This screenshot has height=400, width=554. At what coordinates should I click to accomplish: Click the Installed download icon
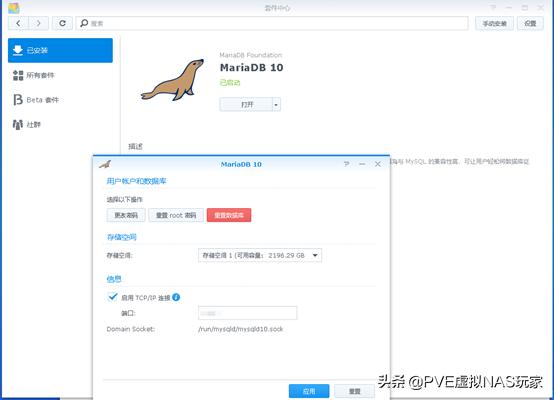[18, 50]
